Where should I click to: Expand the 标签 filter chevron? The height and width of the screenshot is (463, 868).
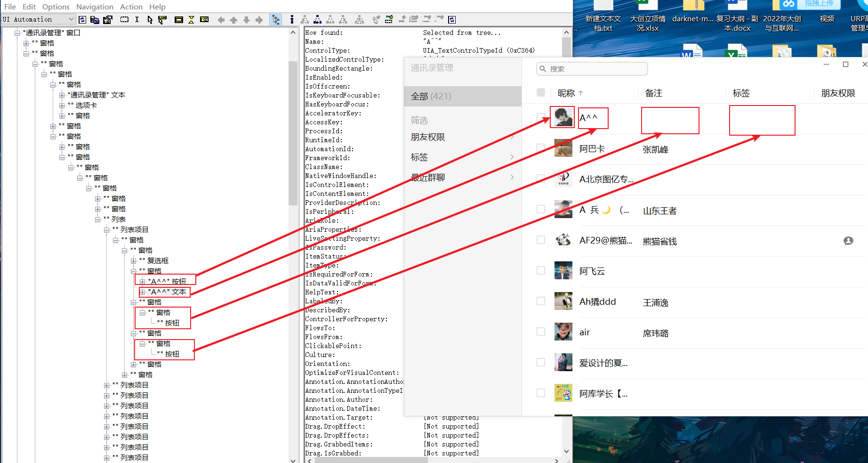(512, 157)
